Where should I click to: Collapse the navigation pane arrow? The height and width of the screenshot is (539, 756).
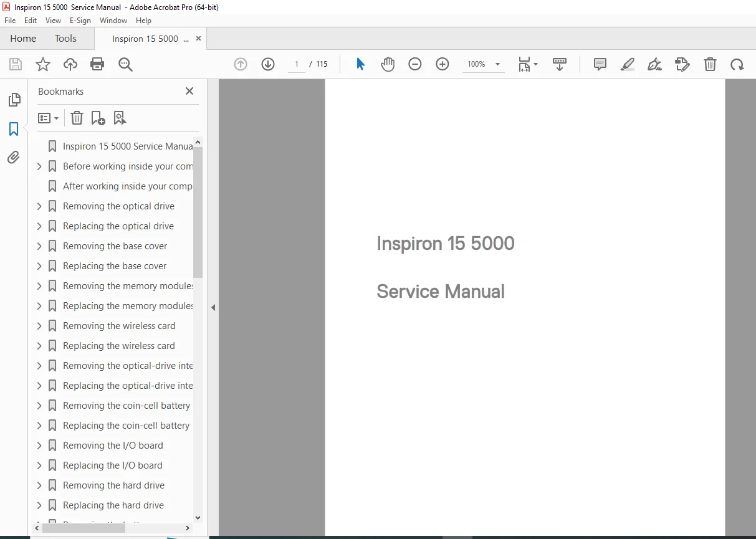[213, 307]
